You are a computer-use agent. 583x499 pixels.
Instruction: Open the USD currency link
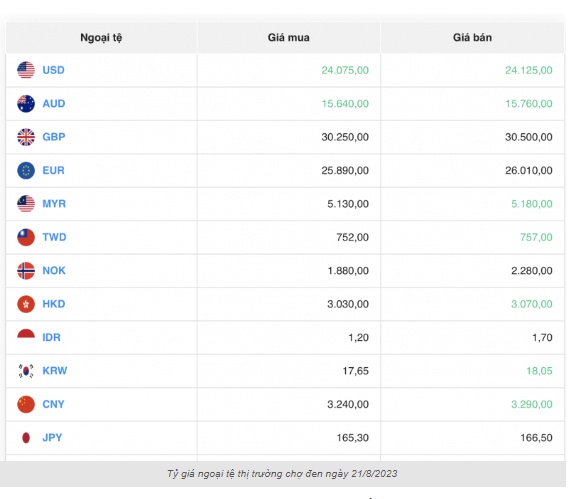(54, 70)
